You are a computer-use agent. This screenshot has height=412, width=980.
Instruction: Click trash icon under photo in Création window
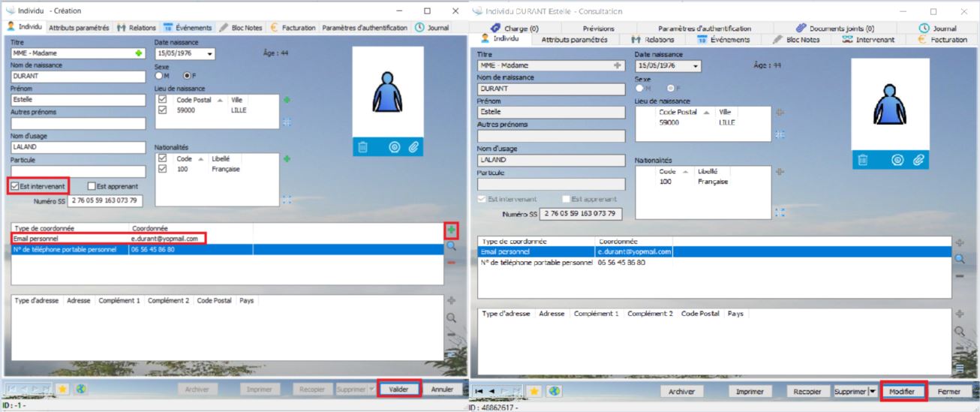pos(363,148)
